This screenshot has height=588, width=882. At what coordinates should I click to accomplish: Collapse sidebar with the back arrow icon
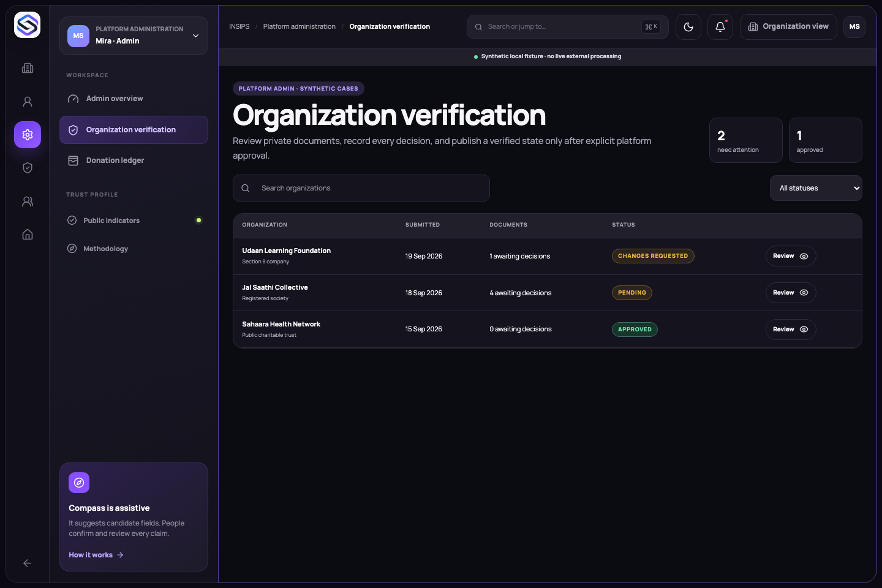point(28,563)
